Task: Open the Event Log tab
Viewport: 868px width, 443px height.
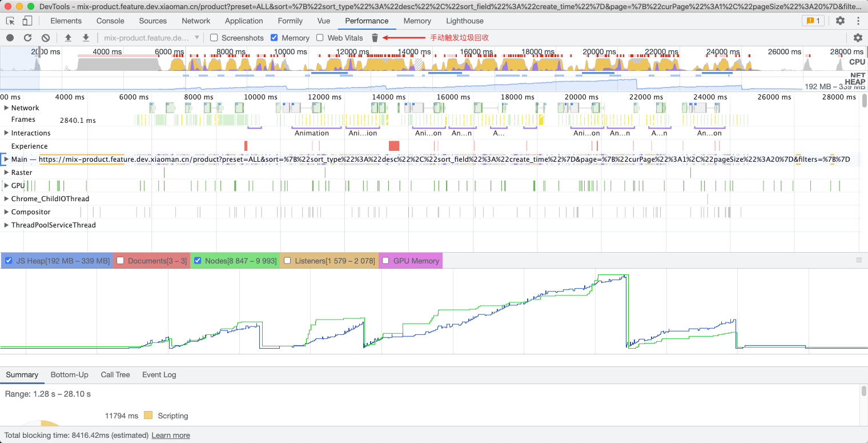Action: coord(159,374)
